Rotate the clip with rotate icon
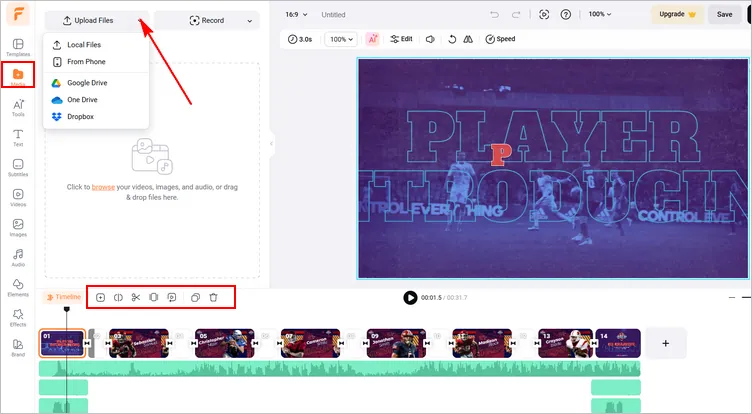 click(452, 39)
